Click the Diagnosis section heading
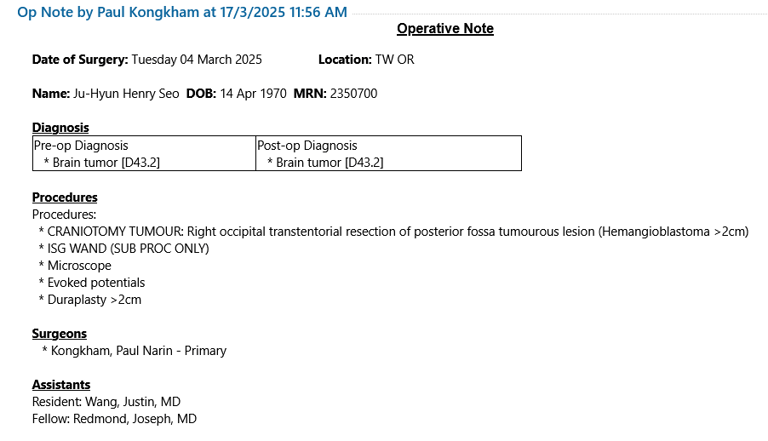Viewport: 768px width, 441px height. pyautogui.click(x=60, y=127)
